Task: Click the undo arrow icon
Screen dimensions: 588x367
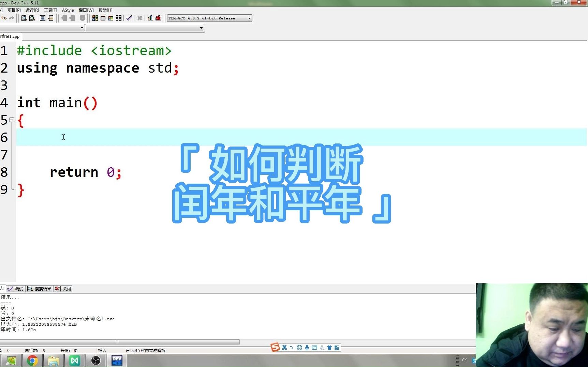Action: click(3, 18)
